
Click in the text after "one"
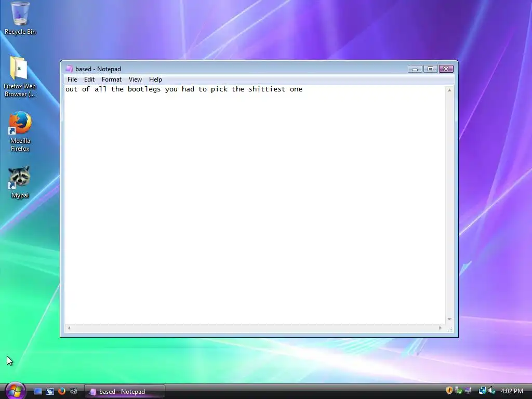click(303, 89)
